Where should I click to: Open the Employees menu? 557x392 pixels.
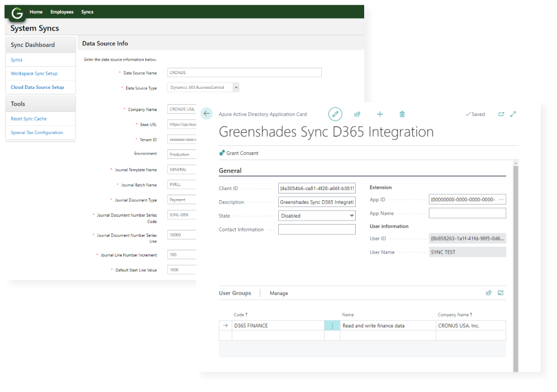[62, 12]
